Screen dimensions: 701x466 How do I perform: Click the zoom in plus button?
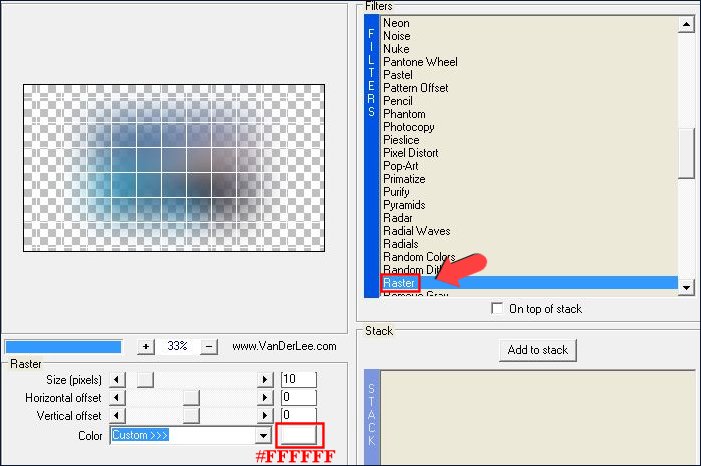coord(146,346)
